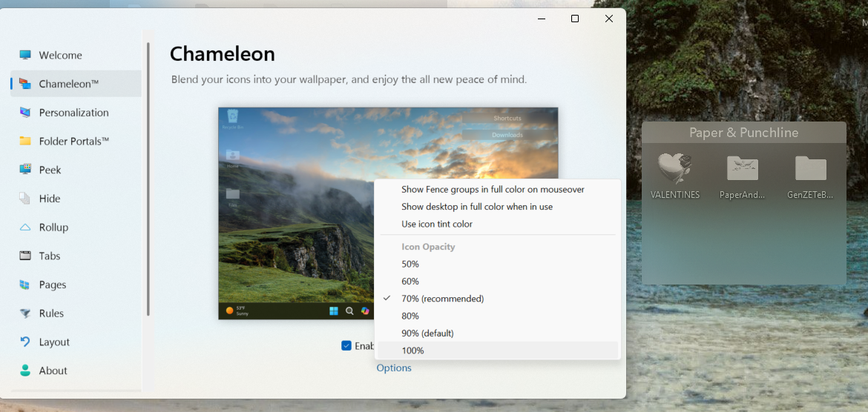Open the VALENTINES heart icon in fence
The height and width of the screenshot is (412, 868).
674,169
